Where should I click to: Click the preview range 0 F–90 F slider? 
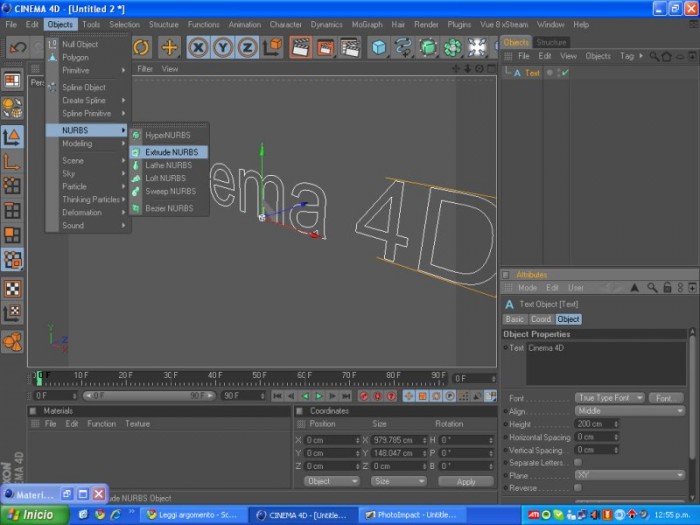149,396
